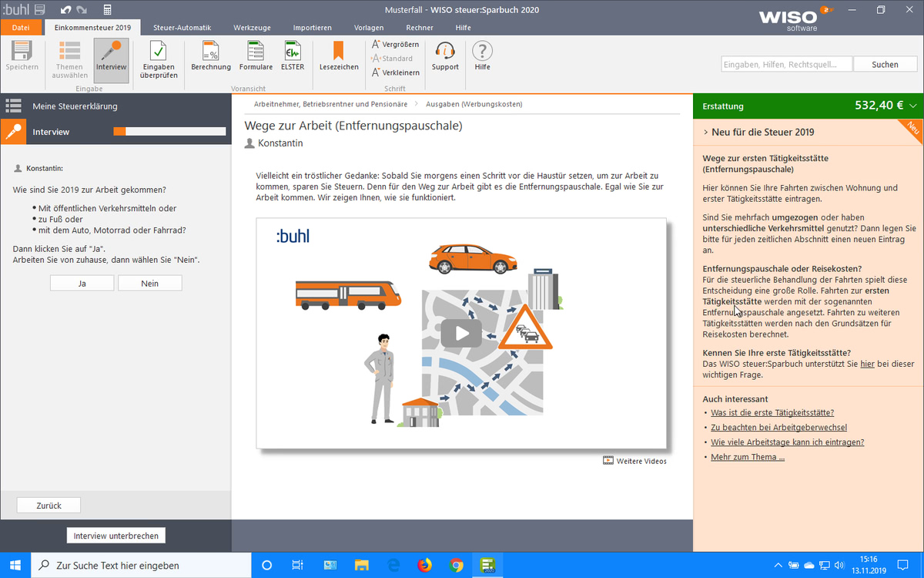Viewport: 924px width, 578px height.
Task: Open calculator icon in title bar
Action: click(107, 9)
